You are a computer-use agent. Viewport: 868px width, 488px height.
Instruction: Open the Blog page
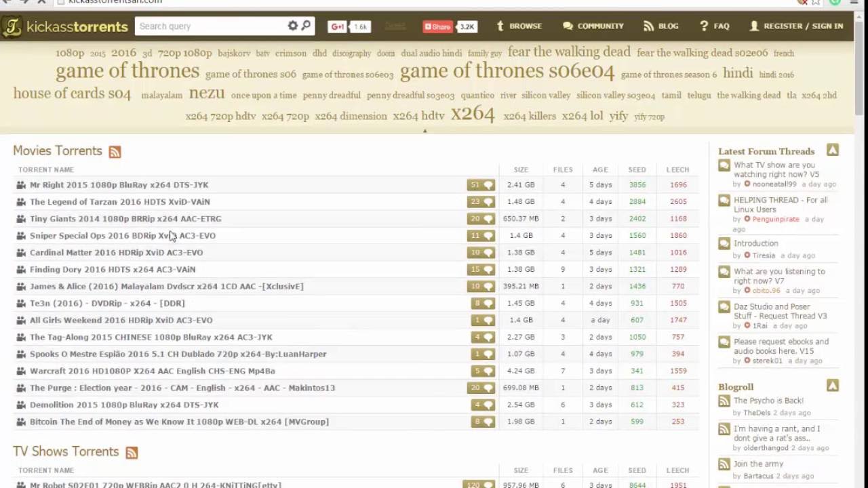pyautogui.click(x=660, y=26)
